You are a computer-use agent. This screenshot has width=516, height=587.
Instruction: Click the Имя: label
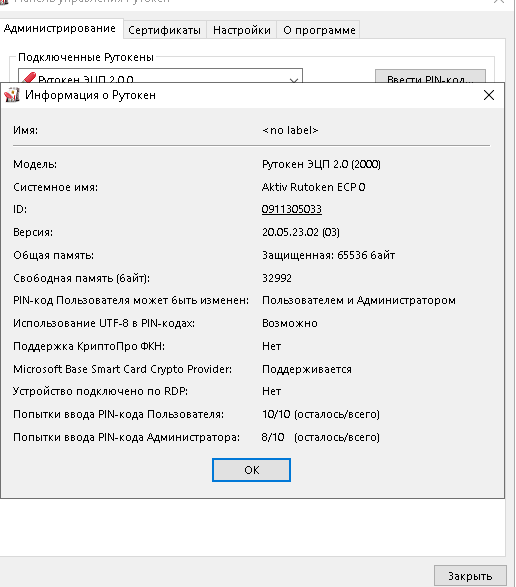(x=25, y=130)
